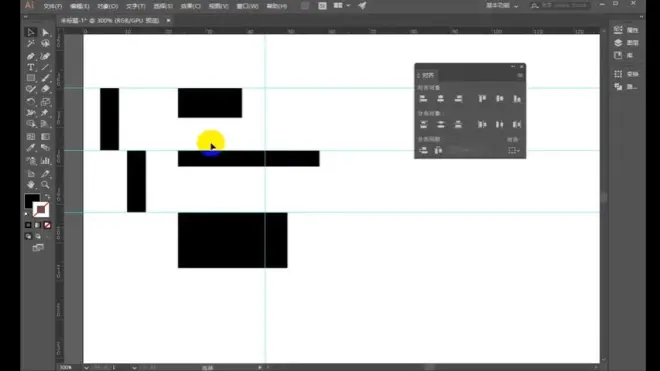The image size is (660, 371).
Task: Open the Align To dropdown
Action: pyautogui.click(x=514, y=150)
